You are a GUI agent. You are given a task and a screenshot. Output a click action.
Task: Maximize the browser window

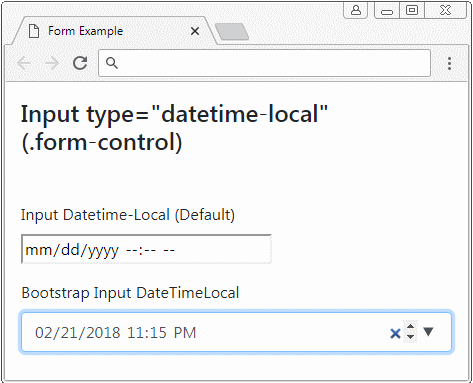(x=412, y=10)
